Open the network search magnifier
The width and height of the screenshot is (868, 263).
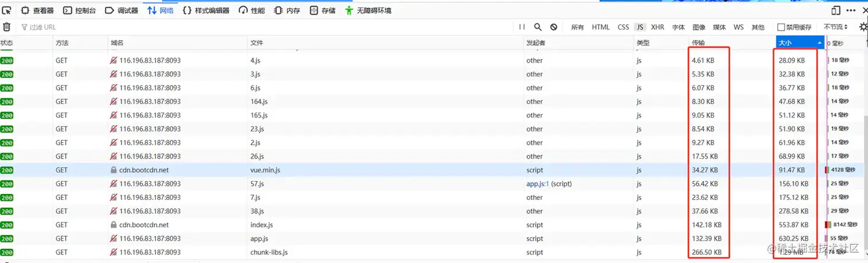[x=538, y=27]
